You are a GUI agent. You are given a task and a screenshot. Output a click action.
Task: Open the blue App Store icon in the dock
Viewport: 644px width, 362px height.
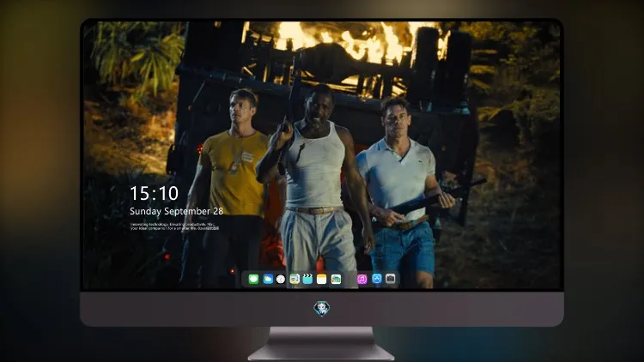point(377,280)
